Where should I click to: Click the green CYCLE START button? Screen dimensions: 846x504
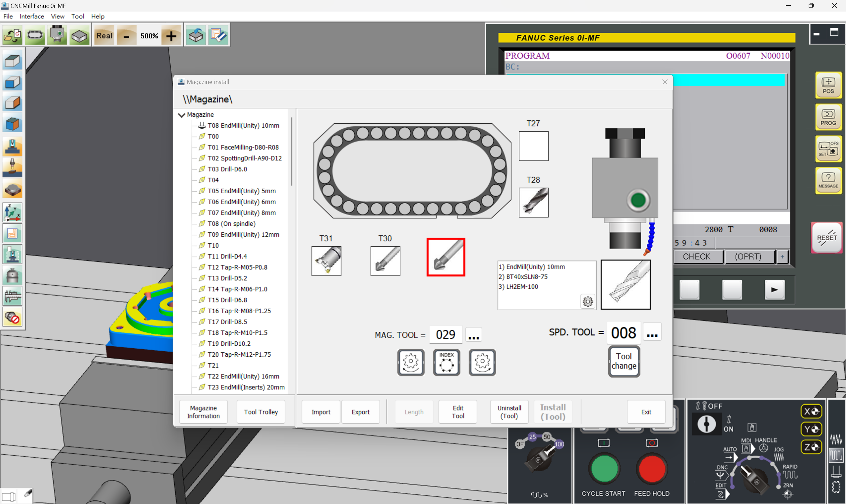pyautogui.click(x=604, y=469)
